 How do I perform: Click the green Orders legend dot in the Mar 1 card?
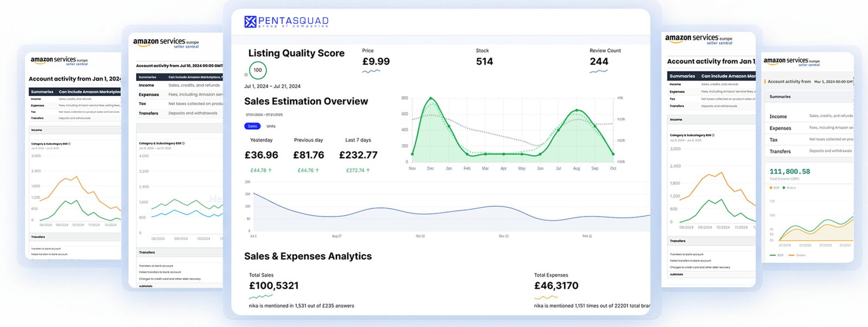(x=784, y=188)
